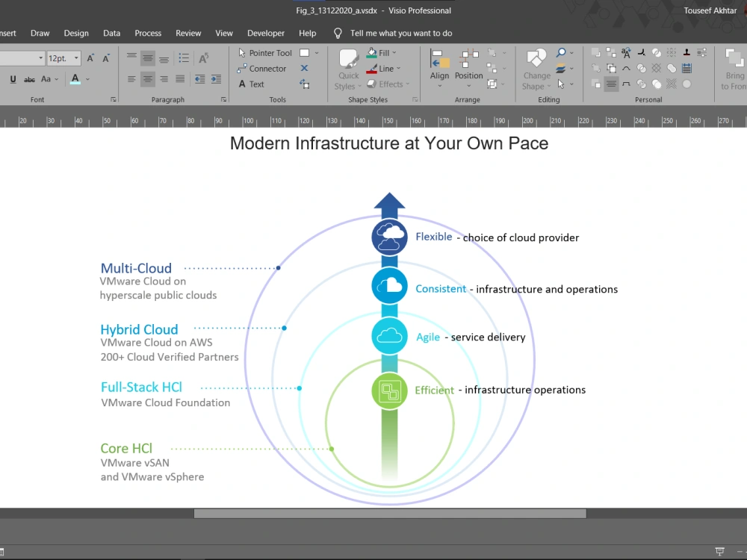This screenshot has width=747, height=560.
Task: Enable bullet list formatting
Action: click(184, 57)
